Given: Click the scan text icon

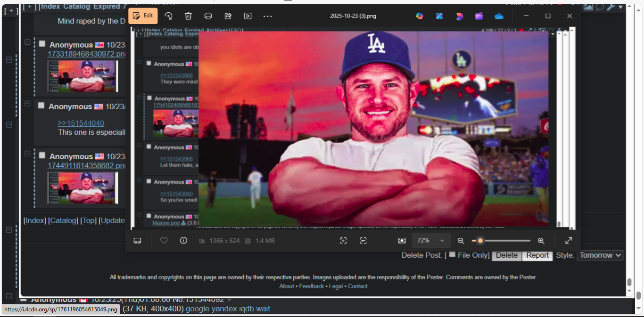Looking at the screenshot, I should coord(363,241).
